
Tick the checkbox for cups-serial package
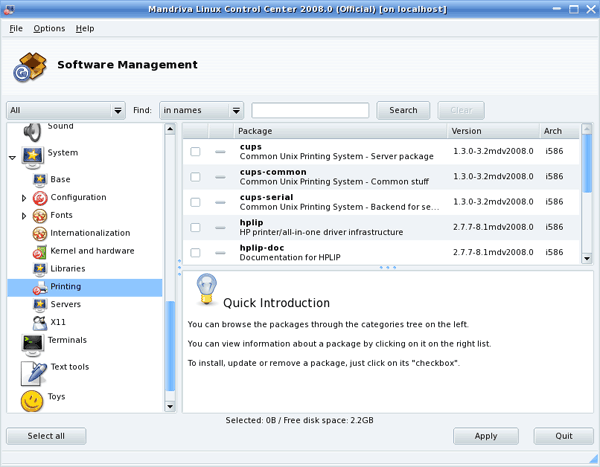[195, 202]
